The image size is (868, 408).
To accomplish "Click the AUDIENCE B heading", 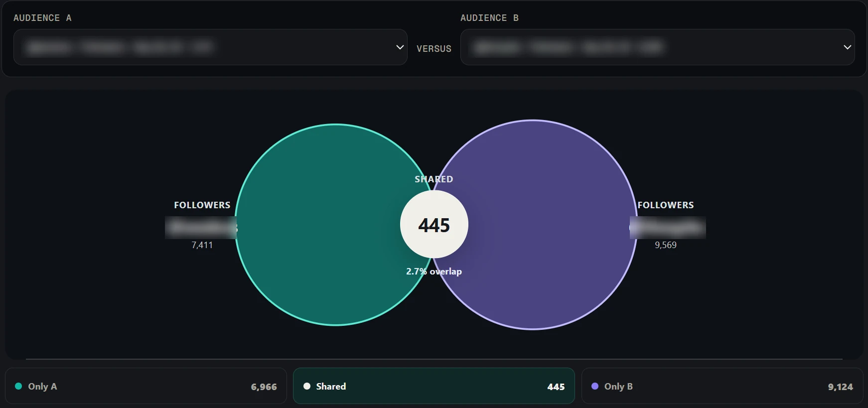I will point(489,18).
